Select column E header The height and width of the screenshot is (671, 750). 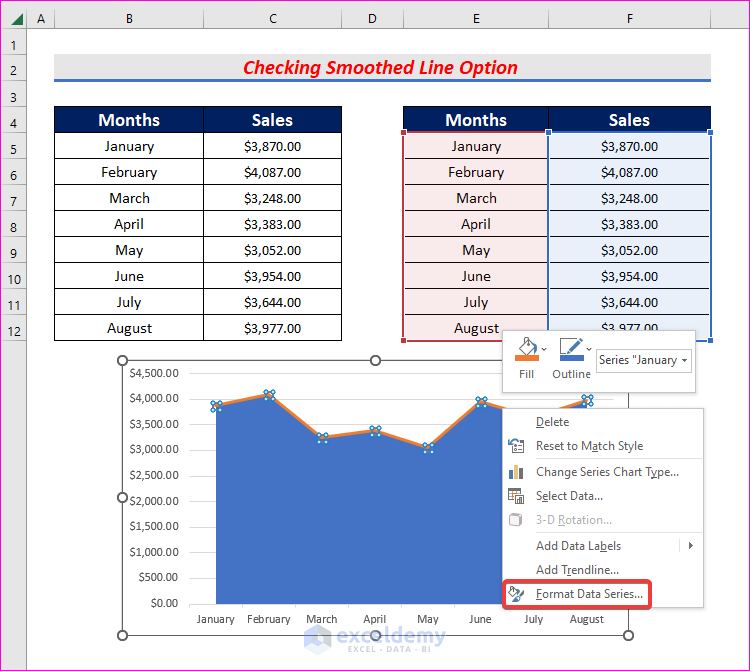click(x=476, y=19)
